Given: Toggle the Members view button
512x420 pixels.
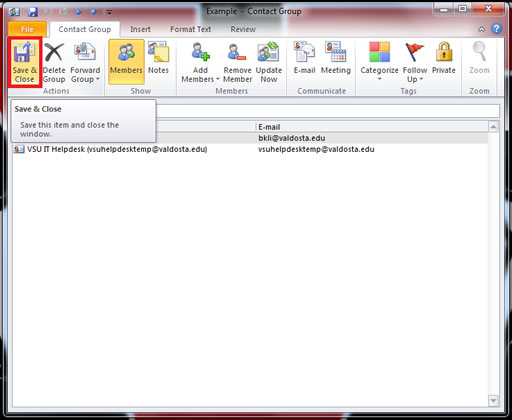Looking at the screenshot, I should click(126, 62).
